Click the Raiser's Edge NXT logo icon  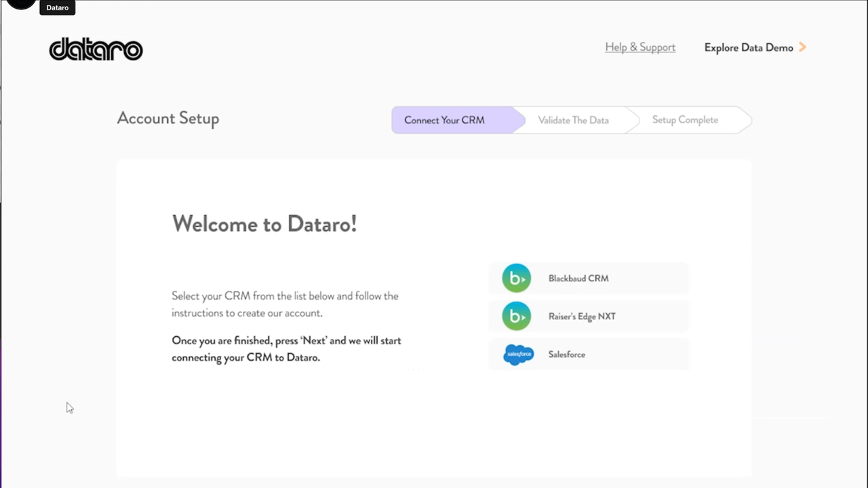(517, 317)
